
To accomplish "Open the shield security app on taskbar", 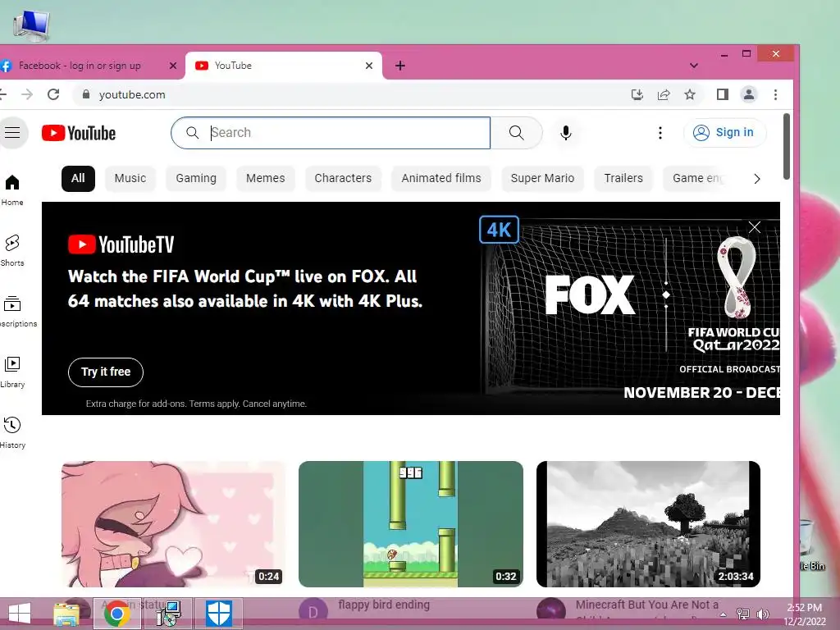I will (219, 614).
